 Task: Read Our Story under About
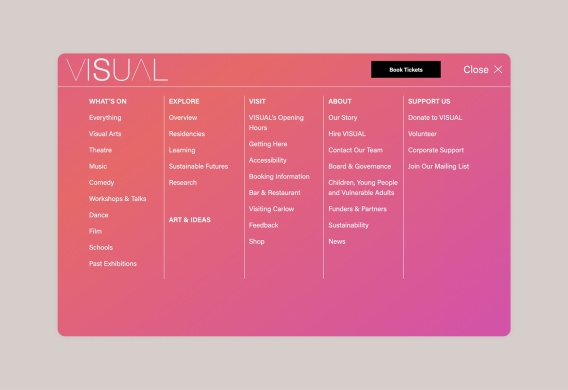click(x=343, y=118)
